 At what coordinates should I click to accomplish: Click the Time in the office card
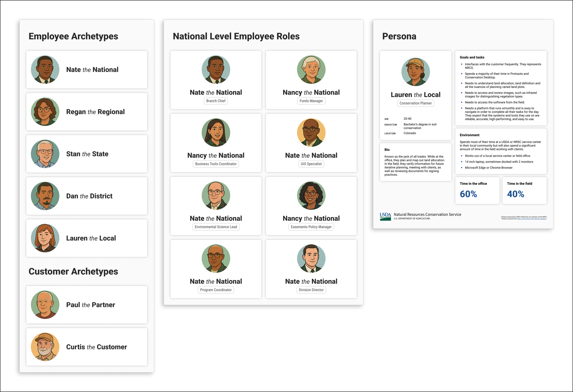(477, 191)
